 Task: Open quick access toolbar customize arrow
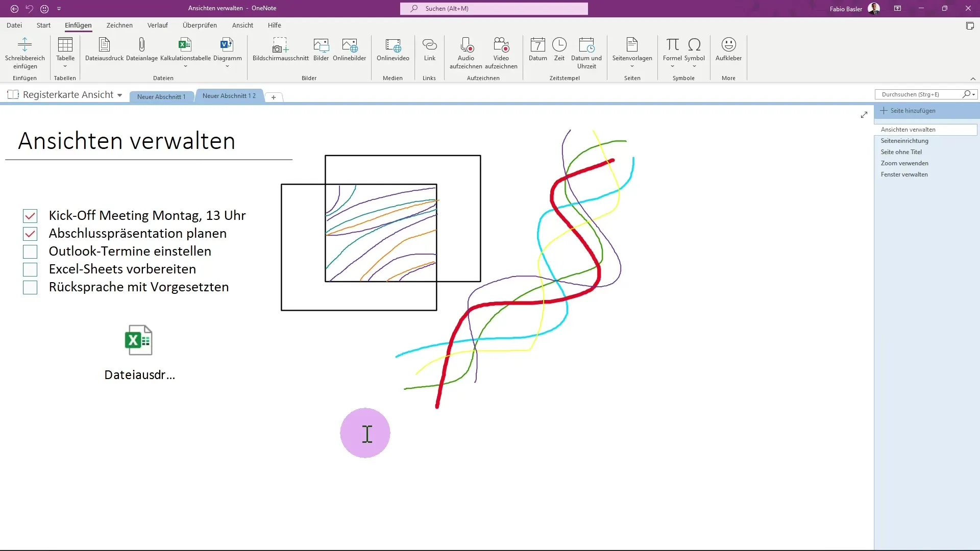point(59,9)
